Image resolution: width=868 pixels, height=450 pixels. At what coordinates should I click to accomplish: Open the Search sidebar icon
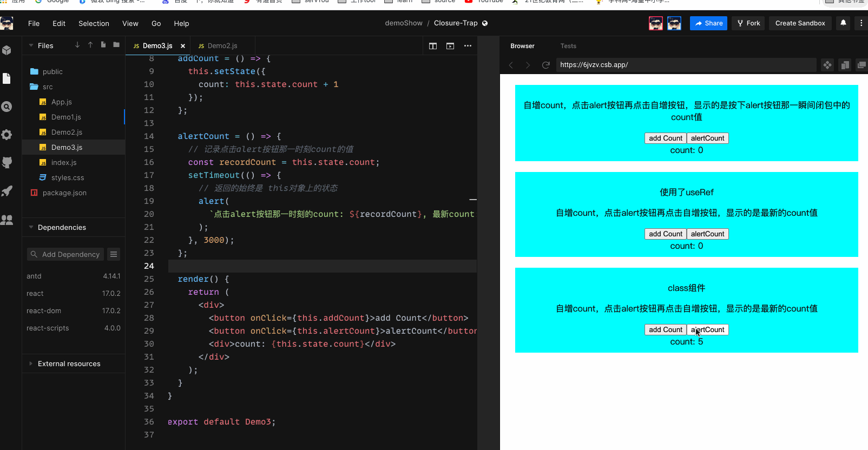tap(6, 107)
